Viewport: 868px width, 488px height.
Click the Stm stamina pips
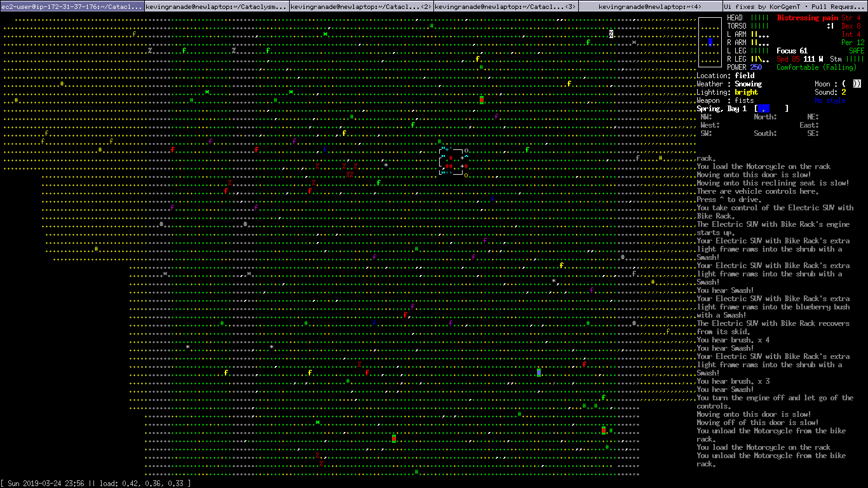click(855, 59)
